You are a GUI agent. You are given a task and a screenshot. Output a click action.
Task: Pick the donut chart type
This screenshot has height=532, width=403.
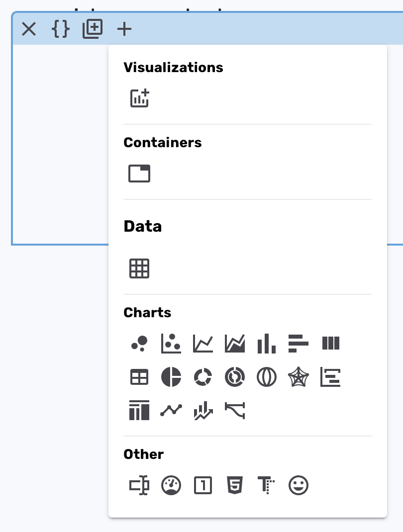click(203, 377)
